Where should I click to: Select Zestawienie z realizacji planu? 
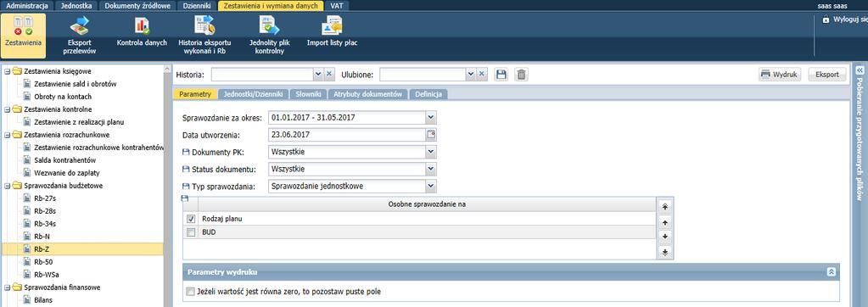[x=79, y=122]
